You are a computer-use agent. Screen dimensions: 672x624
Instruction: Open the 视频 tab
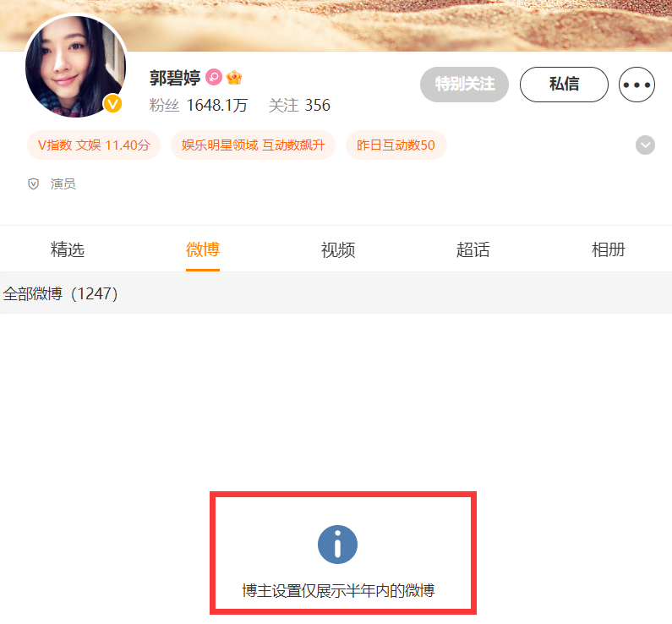coord(338,249)
